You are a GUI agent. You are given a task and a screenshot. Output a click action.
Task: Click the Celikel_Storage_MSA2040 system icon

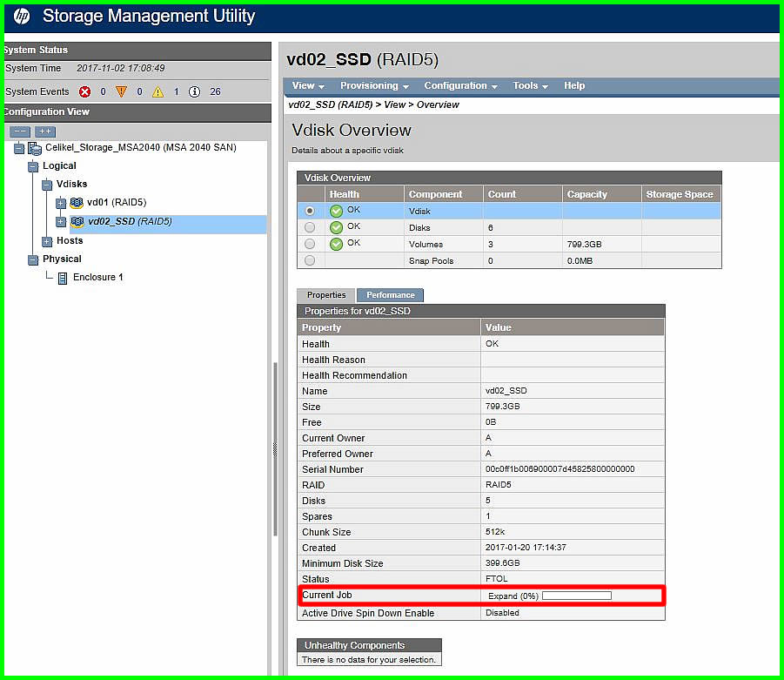click(35, 148)
